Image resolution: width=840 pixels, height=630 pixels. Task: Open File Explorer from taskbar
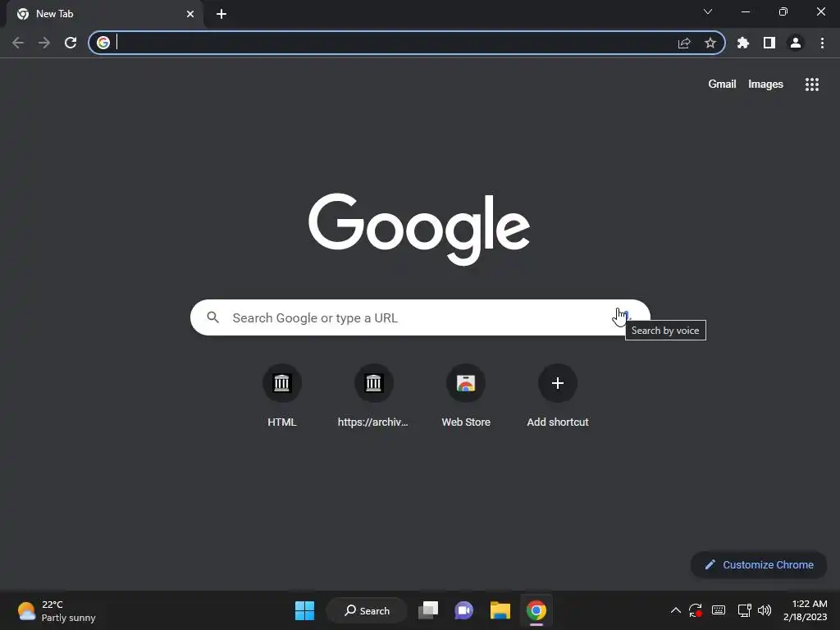[500, 610]
